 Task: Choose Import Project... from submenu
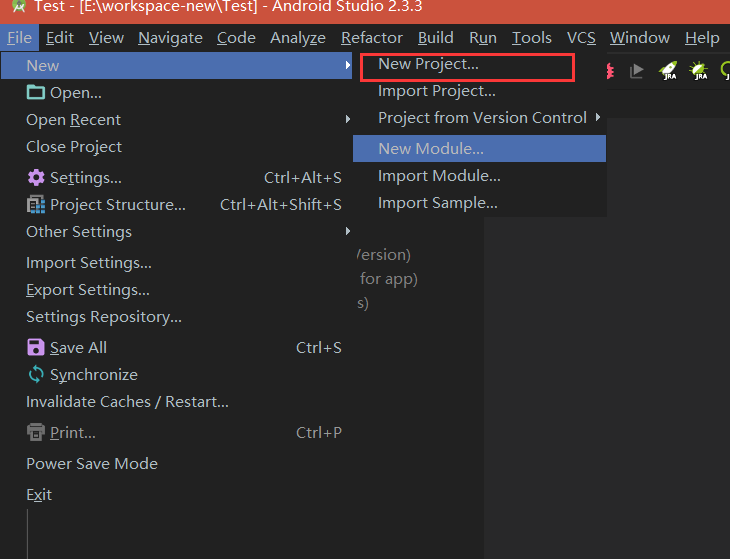click(x=480, y=91)
